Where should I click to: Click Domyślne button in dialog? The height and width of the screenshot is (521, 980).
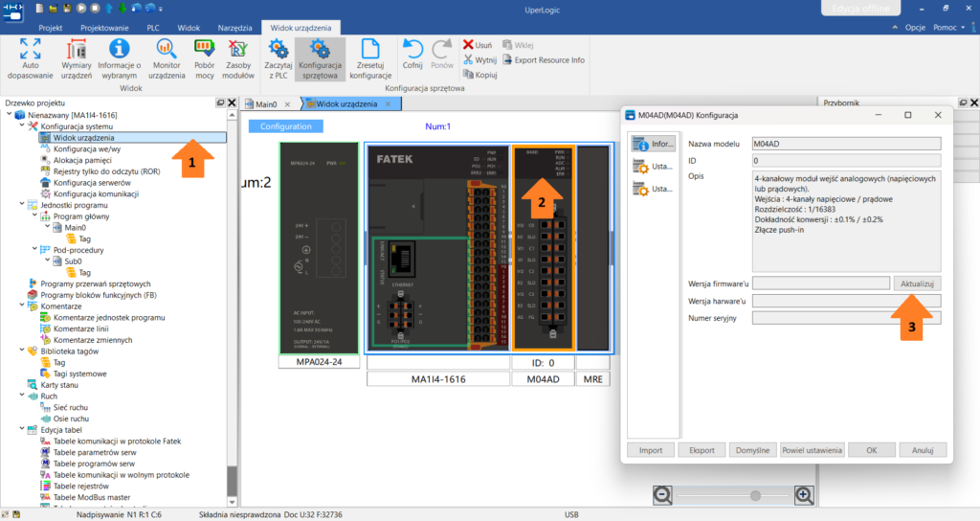click(x=752, y=450)
